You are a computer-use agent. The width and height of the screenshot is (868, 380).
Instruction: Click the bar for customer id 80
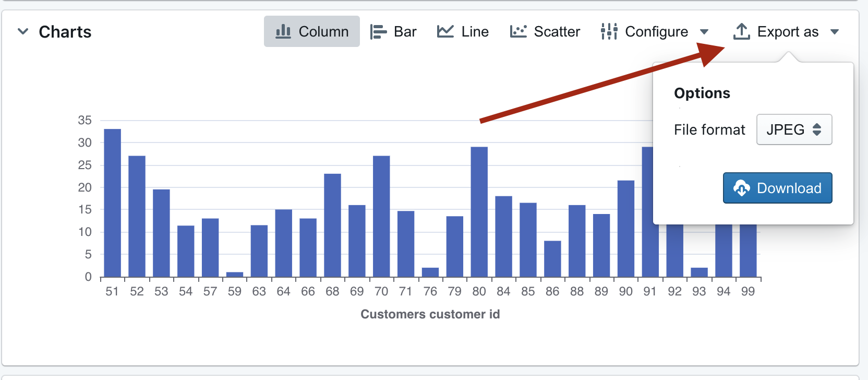point(479,211)
